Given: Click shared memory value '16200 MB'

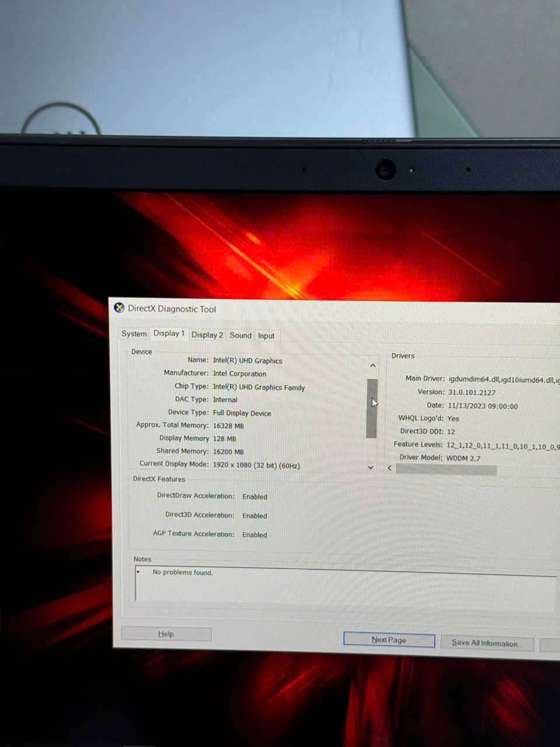Looking at the screenshot, I should 228,452.
